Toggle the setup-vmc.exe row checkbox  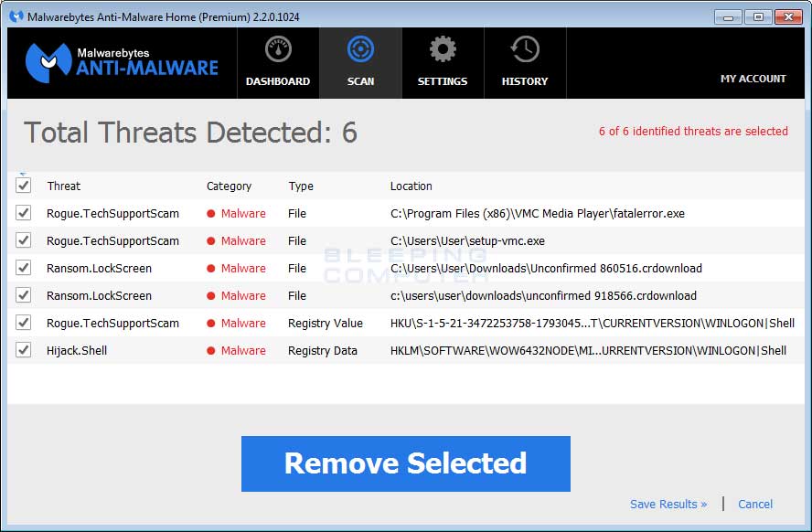pos(23,240)
